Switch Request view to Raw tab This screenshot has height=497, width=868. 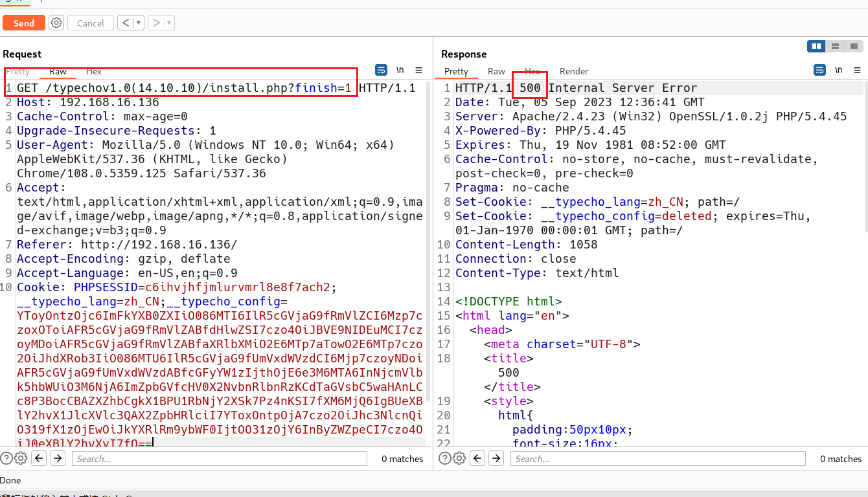click(x=58, y=71)
